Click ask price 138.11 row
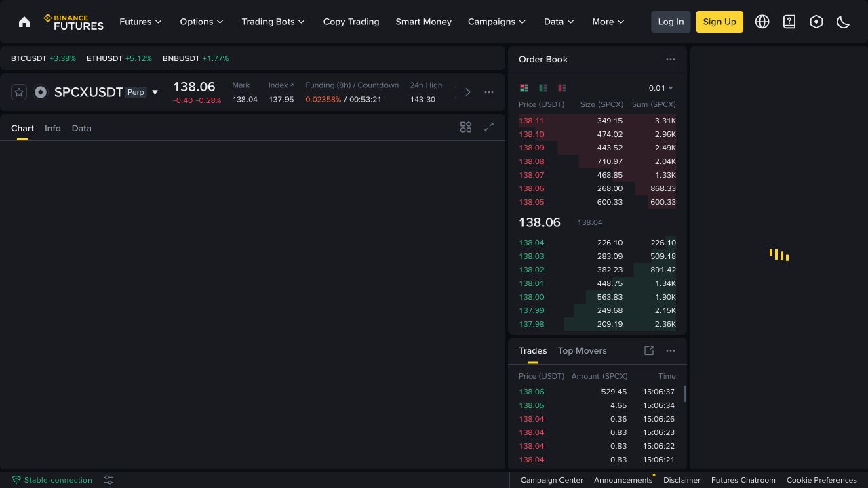 click(x=597, y=121)
